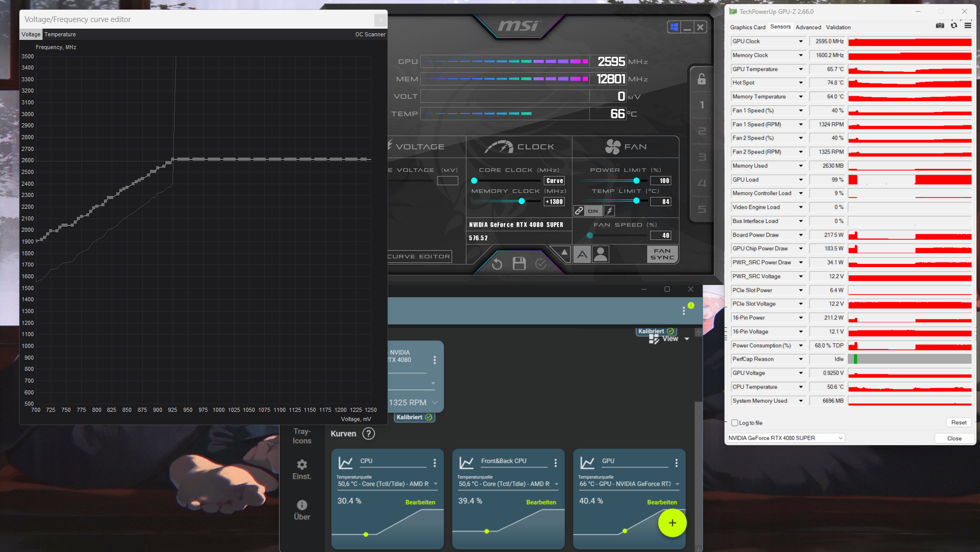Image resolution: width=980 pixels, height=552 pixels.
Task: Select Temperature tab in curve editor
Action: (60, 34)
